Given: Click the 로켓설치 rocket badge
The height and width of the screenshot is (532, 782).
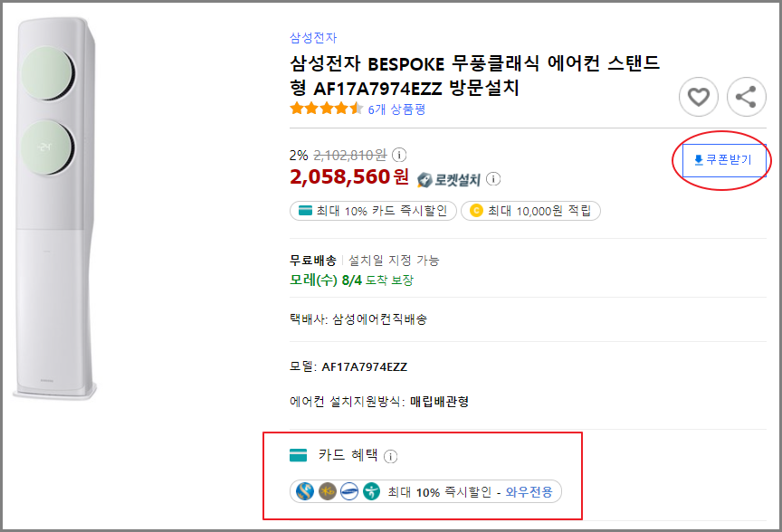Looking at the screenshot, I should pyautogui.click(x=449, y=179).
